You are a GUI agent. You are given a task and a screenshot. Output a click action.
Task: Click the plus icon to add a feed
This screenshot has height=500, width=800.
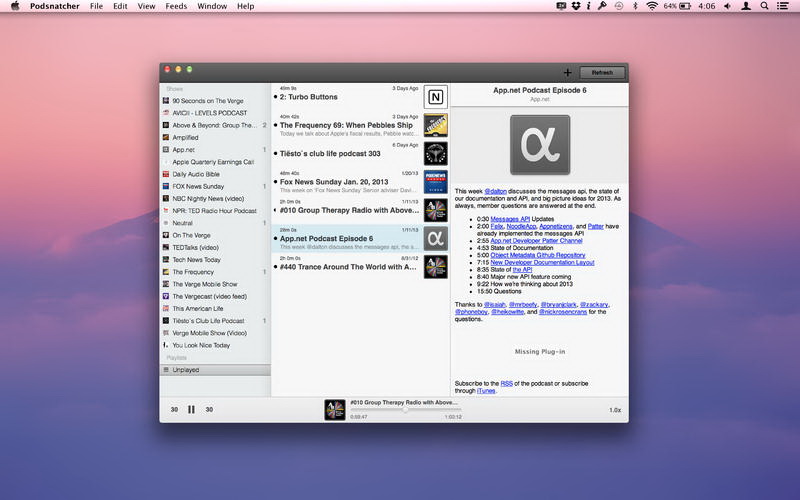(x=568, y=73)
